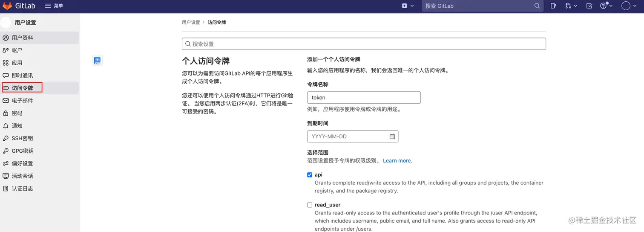Screen dimensions: 644x232
Task: Open the Learn more link
Action: click(x=397, y=161)
